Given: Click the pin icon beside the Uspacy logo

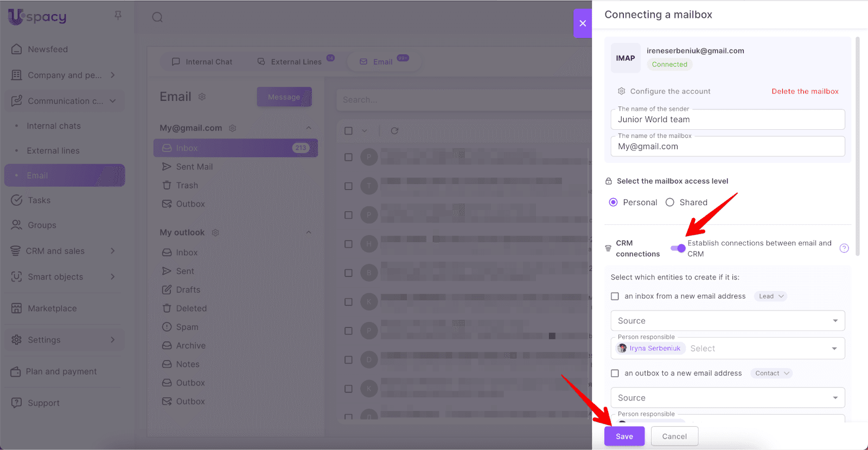Looking at the screenshot, I should pyautogui.click(x=118, y=16).
